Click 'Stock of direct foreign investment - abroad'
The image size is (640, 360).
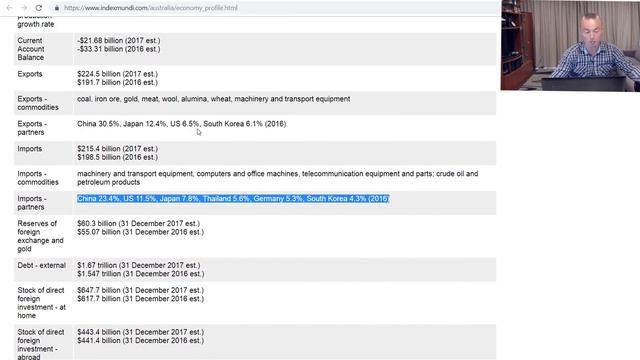(40, 344)
